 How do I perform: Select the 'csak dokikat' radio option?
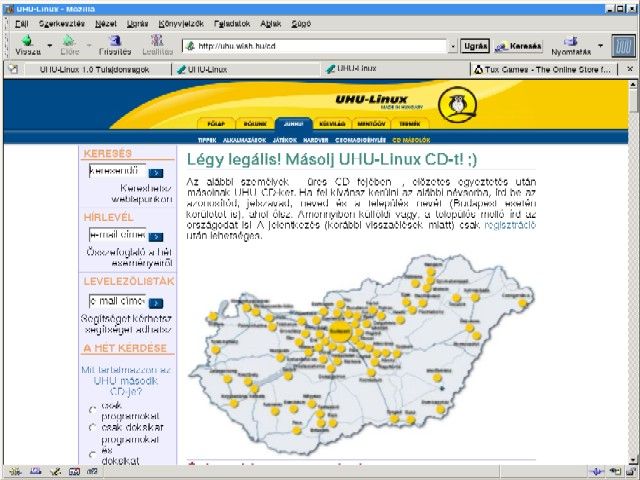tap(93, 427)
